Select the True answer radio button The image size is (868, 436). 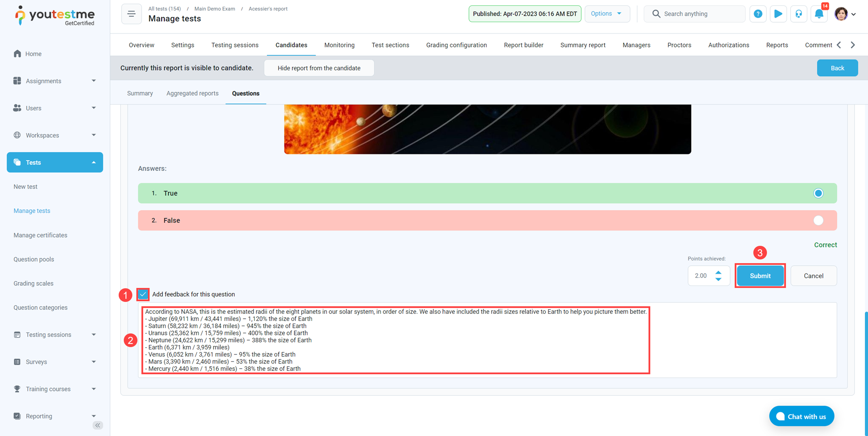point(818,193)
